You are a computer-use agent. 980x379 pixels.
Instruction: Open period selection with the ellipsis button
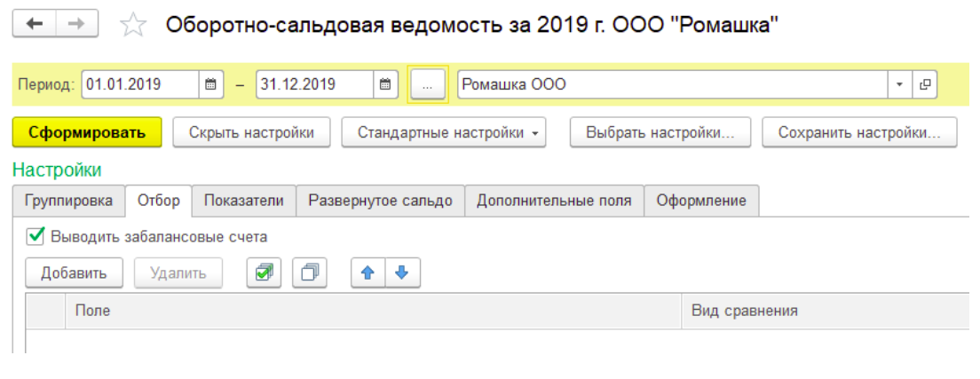pos(428,85)
